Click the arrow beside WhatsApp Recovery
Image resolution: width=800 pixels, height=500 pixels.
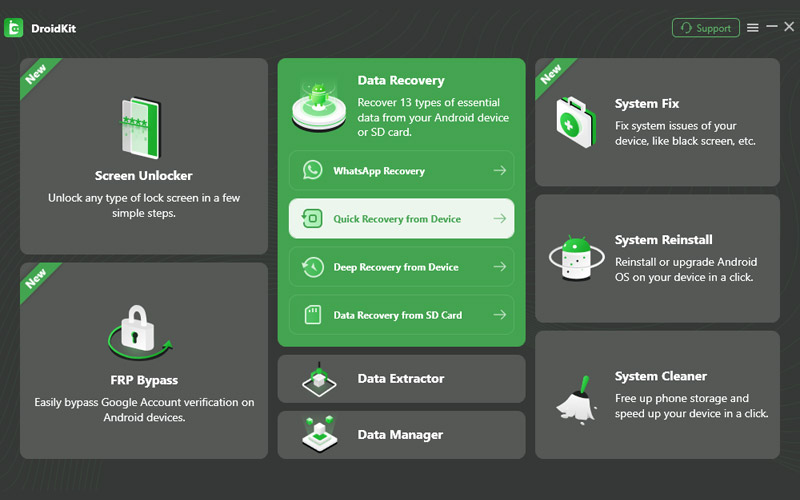pyautogui.click(x=500, y=170)
